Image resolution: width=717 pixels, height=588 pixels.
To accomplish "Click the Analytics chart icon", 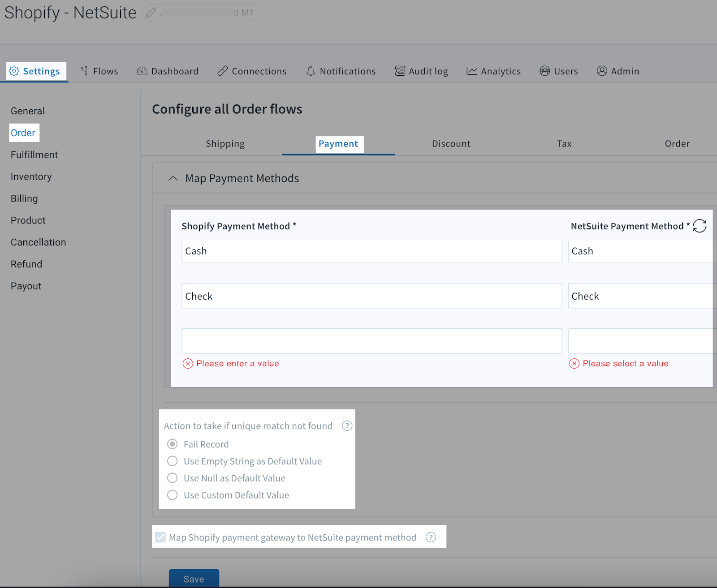I will click(472, 71).
